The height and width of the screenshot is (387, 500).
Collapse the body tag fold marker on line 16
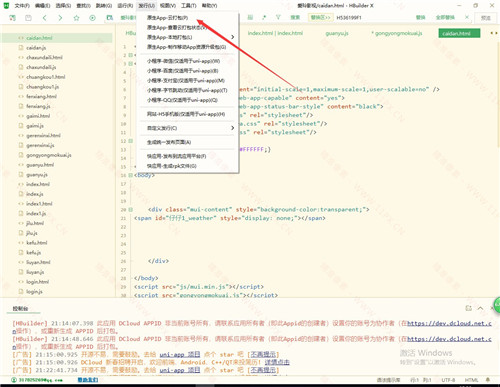pos(131,175)
